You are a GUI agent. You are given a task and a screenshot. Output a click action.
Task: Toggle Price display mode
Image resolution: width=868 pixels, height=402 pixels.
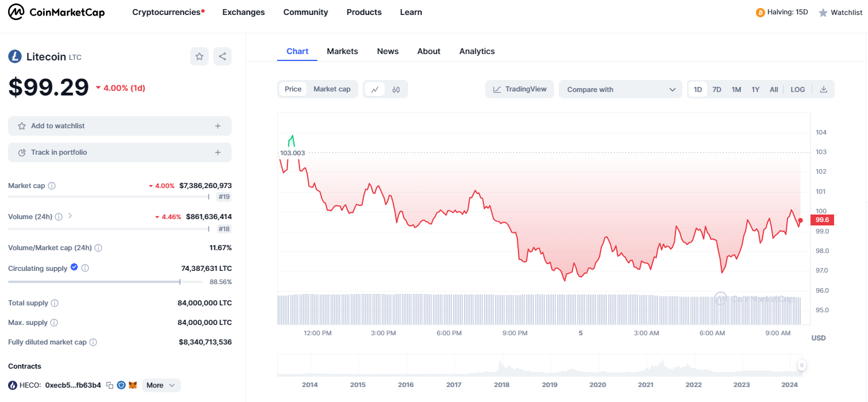click(x=293, y=89)
